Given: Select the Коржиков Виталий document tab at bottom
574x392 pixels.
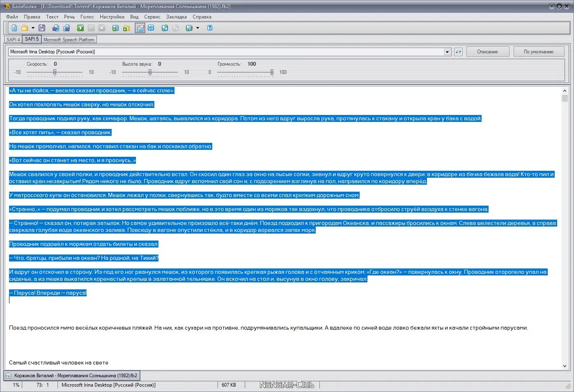Looking at the screenshot, I should [x=72, y=376].
